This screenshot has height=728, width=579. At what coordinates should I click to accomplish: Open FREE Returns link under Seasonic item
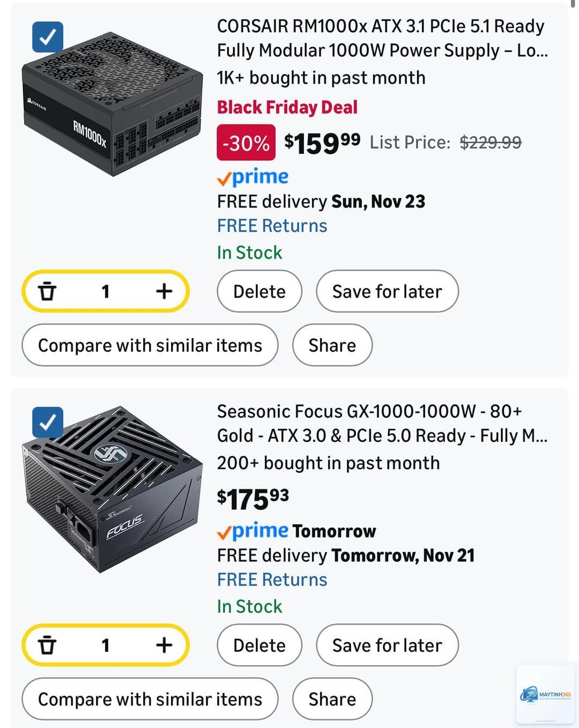click(x=272, y=580)
